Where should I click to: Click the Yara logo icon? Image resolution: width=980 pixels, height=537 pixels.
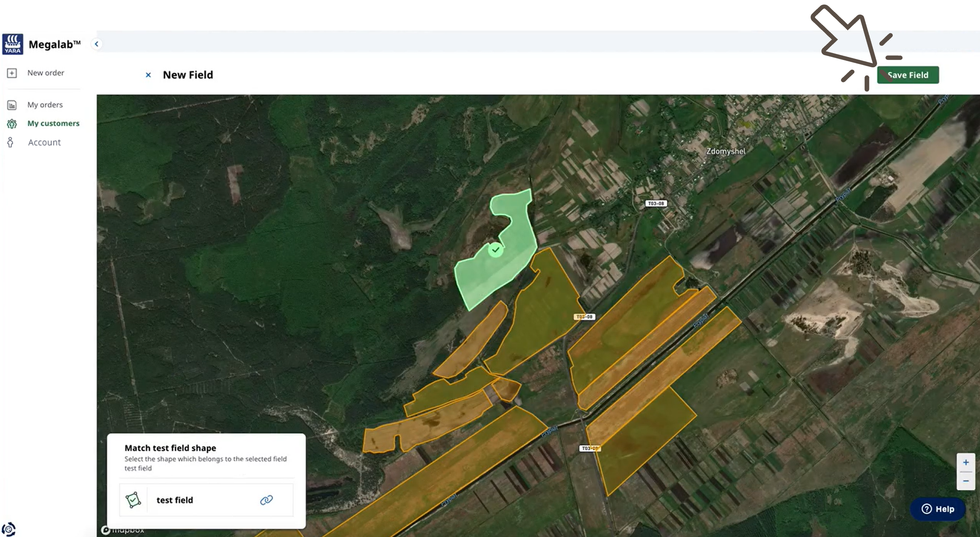tap(13, 44)
